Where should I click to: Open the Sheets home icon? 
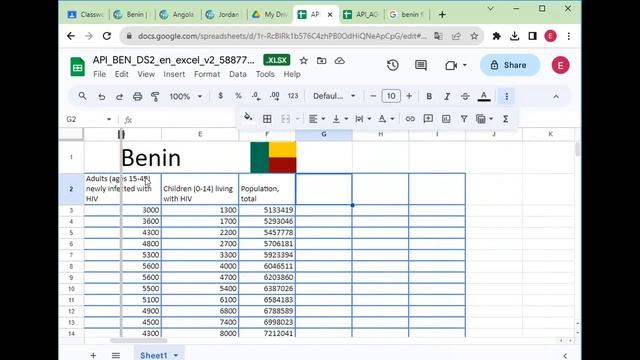[78, 66]
